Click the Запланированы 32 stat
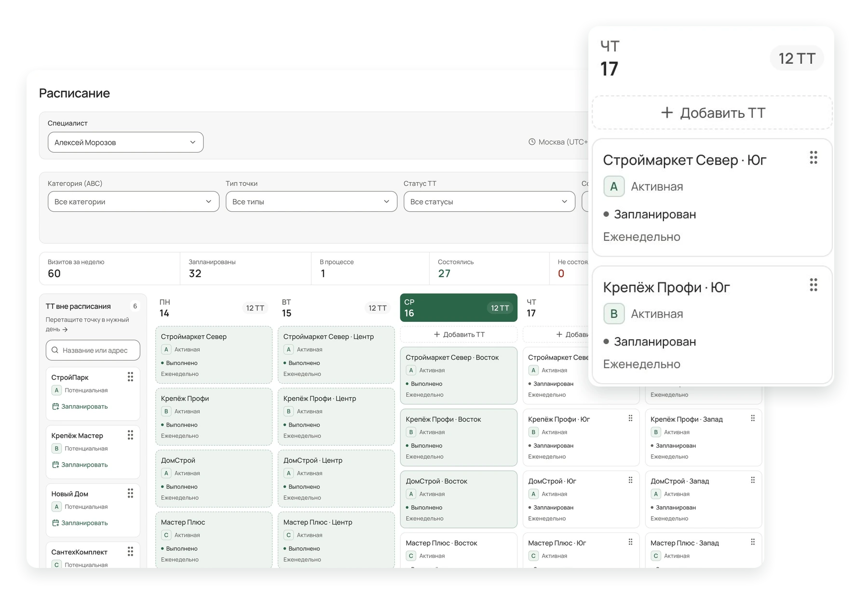The height and width of the screenshot is (608, 868). tap(245, 268)
